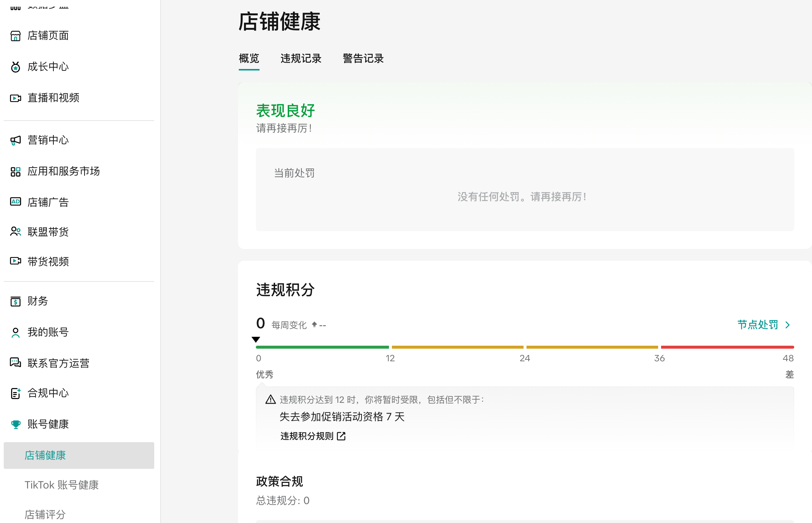Expand 节点处罚 with the chevron arrow
Viewport: 812px width, 523px height.
pyautogui.click(x=788, y=325)
